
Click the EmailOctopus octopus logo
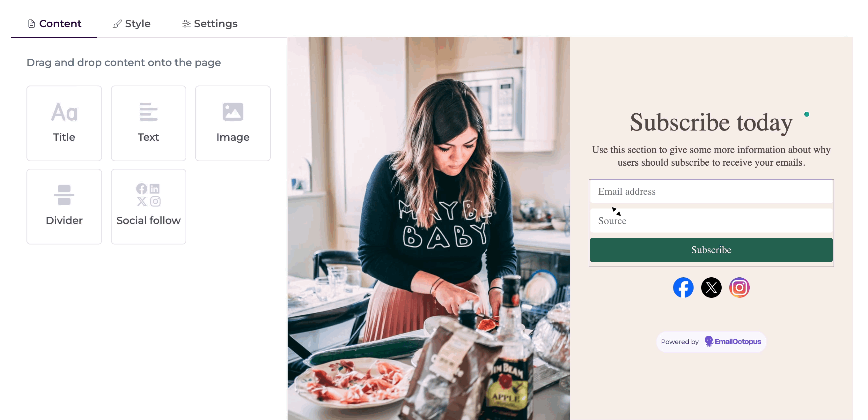709,341
